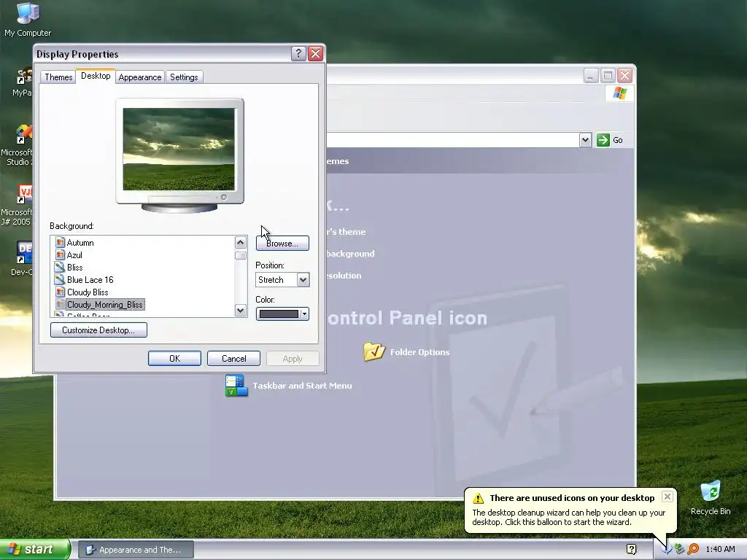Click the Folder Options icon
Viewport: 747px width, 560px height.
[374, 351]
